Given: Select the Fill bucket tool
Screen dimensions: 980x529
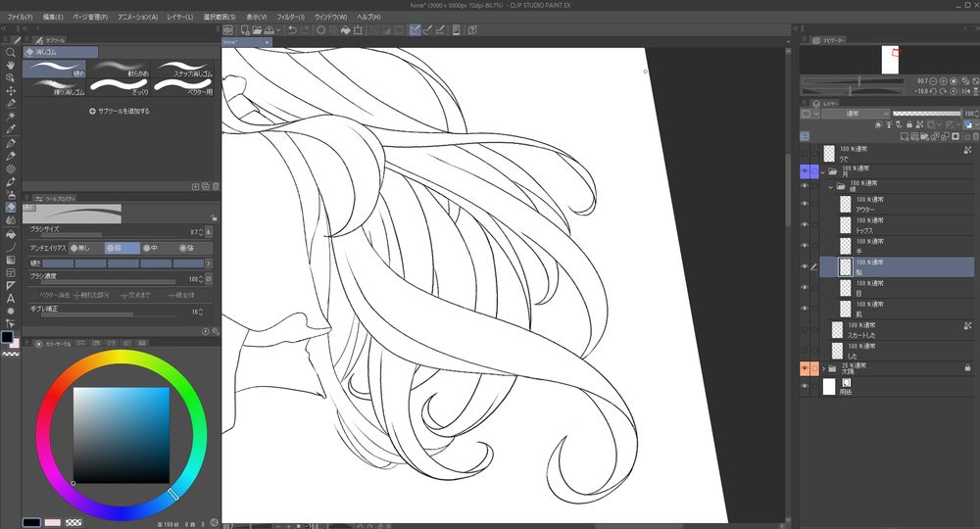Looking at the screenshot, I should [x=10, y=234].
